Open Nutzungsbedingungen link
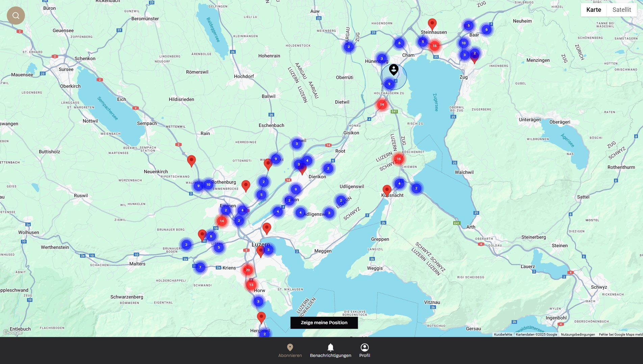Screen dimensions: 643x364 coord(578,335)
